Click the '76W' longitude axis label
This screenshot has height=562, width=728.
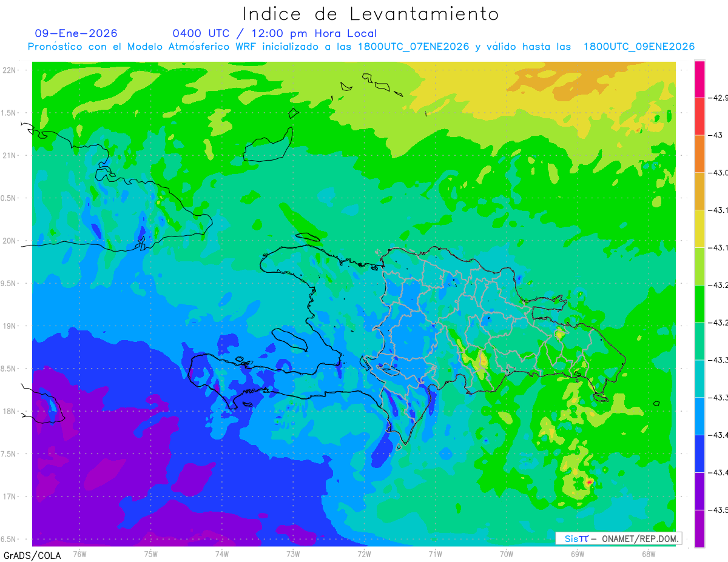[x=79, y=554]
